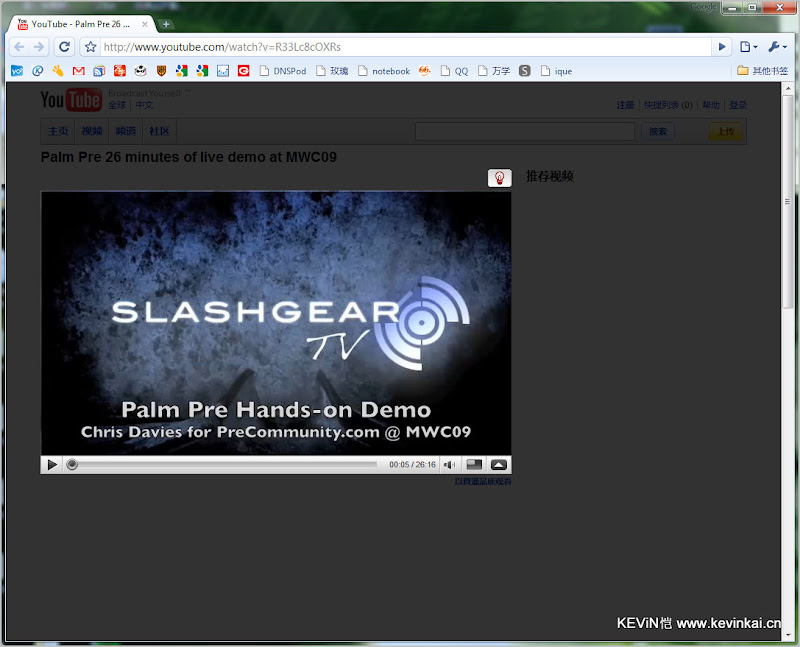
Task: Click the SlashGear video frame
Action: point(276,323)
